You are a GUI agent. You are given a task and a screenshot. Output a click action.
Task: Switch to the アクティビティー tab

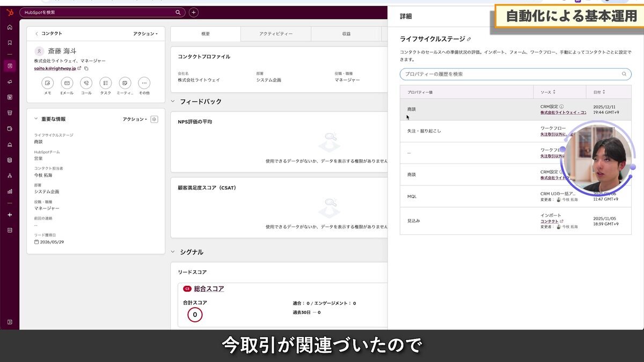pyautogui.click(x=275, y=33)
